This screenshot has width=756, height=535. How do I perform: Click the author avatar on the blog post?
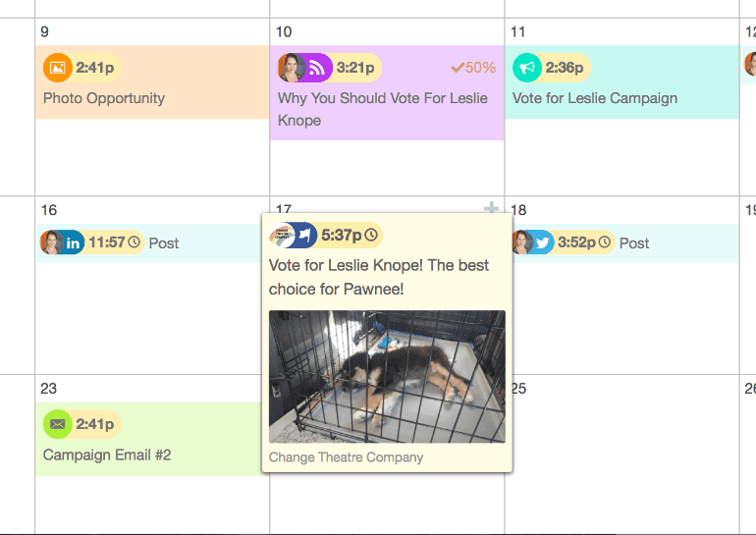(292, 68)
